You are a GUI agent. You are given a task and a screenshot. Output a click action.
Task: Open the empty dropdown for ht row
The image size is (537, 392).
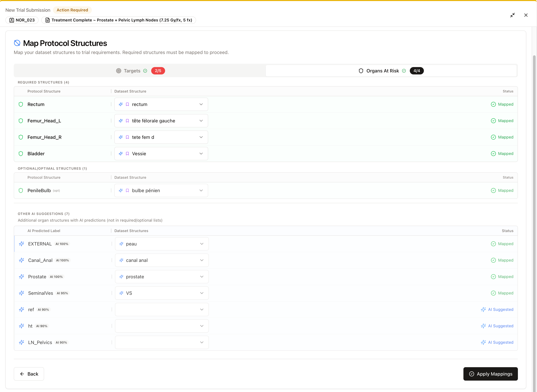pyautogui.click(x=162, y=326)
